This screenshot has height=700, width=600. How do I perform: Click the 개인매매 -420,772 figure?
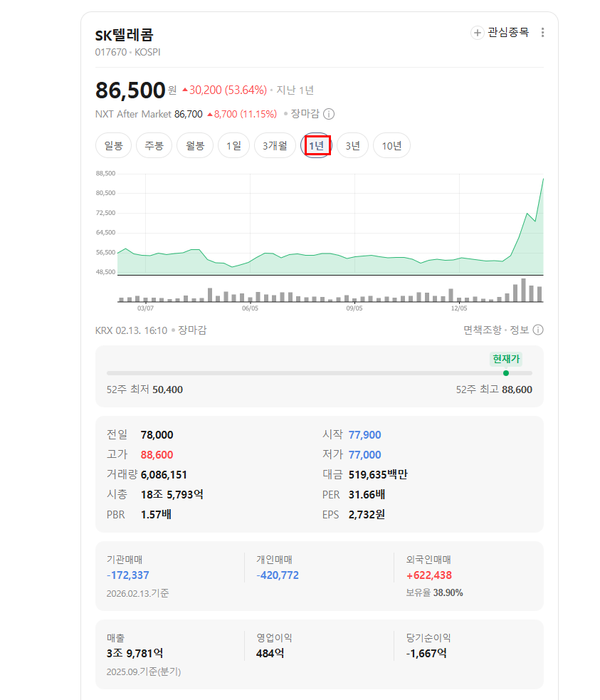278,575
